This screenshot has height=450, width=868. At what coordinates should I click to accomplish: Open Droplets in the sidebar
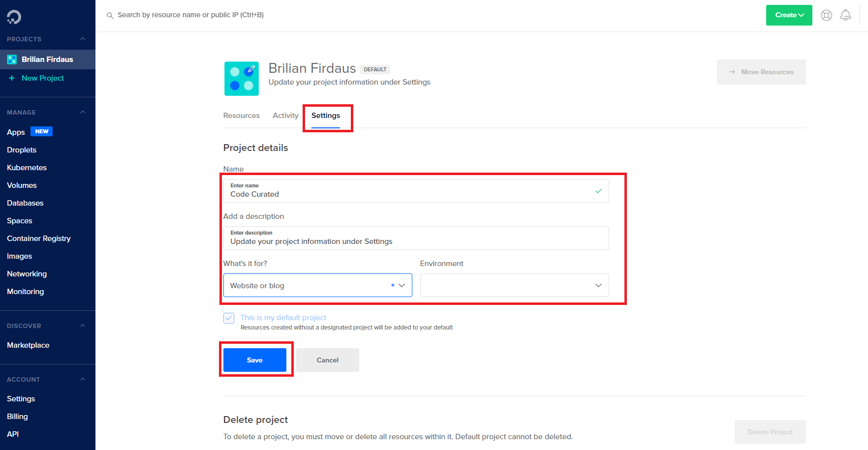(x=22, y=150)
